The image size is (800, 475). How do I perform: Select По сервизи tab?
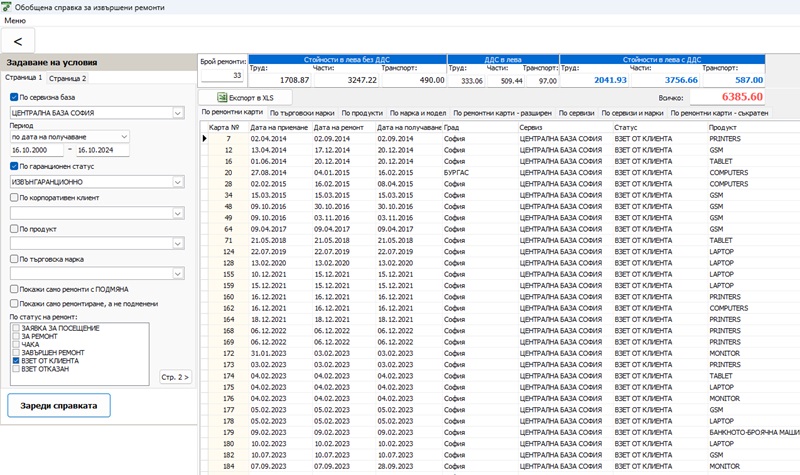(x=576, y=113)
